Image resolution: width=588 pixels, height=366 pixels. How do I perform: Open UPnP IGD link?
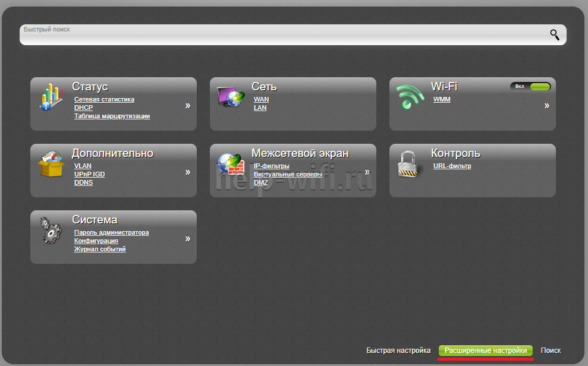[x=90, y=174]
